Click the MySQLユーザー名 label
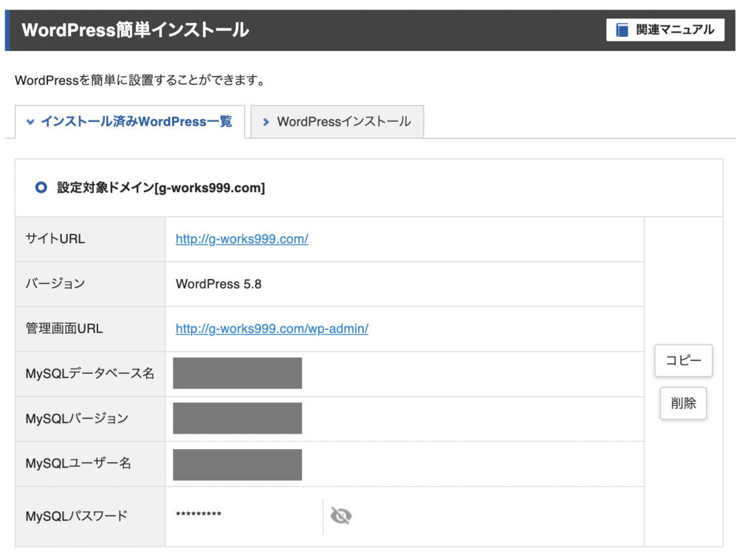This screenshot has height=559, width=756. [x=78, y=464]
